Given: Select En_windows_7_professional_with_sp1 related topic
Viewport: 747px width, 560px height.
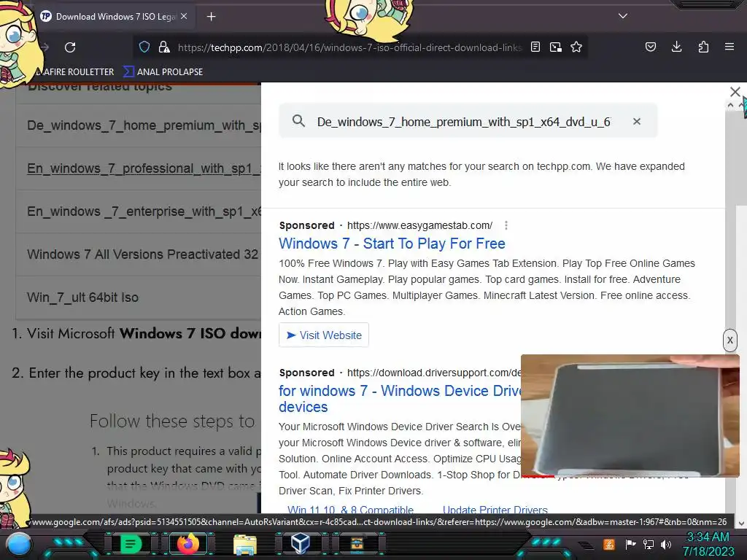Looking at the screenshot, I should 139,168.
